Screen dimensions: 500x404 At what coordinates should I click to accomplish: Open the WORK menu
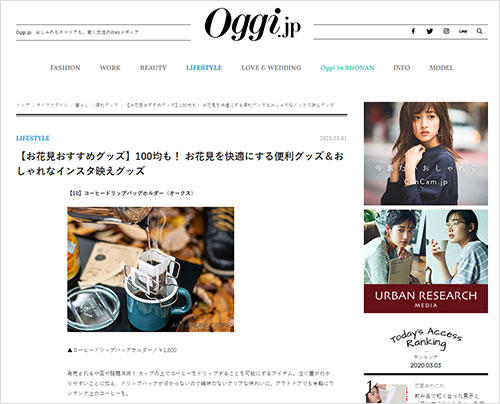(110, 68)
